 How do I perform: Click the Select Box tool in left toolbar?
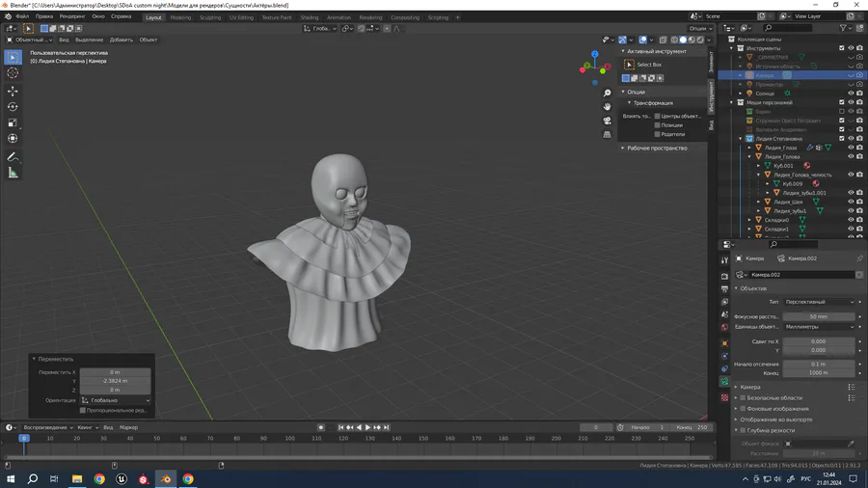tap(13, 57)
